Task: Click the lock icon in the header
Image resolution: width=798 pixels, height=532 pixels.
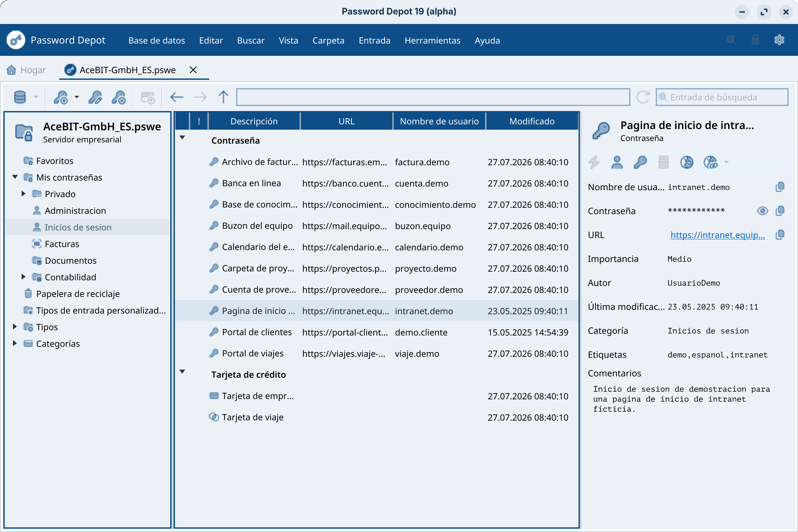Action: coord(755,40)
